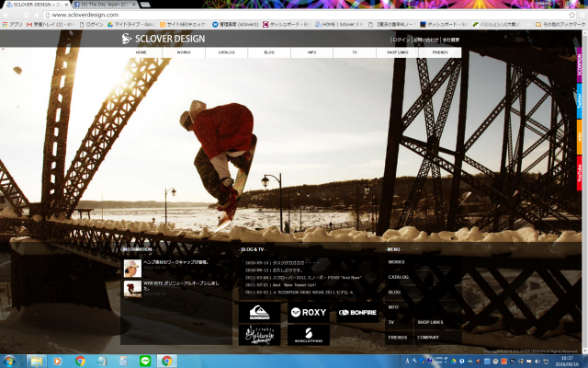Select CATALOG in the bottom MENU panel

[x=398, y=277]
